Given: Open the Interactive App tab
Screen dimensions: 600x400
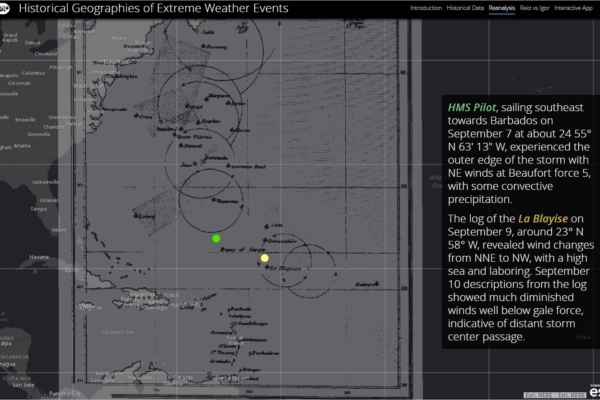Looking at the screenshot, I should click(x=579, y=8).
